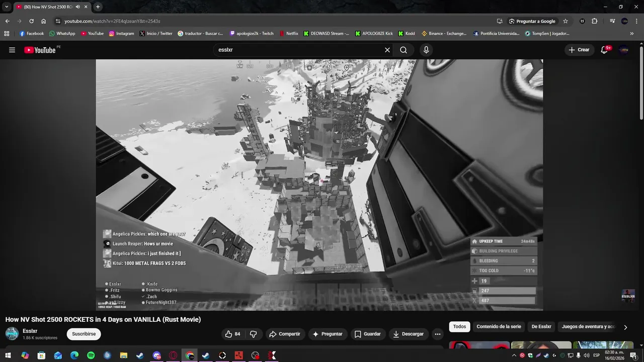The height and width of the screenshot is (362, 644).
Task: Open the tab search dropdown arrow
Action: [x=7, y=7]
